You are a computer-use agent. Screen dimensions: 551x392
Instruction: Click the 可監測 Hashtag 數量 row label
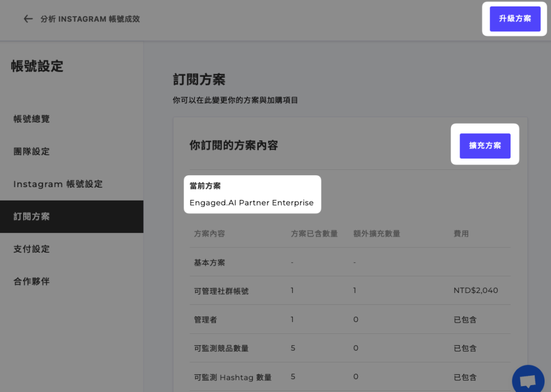[232, 377]
